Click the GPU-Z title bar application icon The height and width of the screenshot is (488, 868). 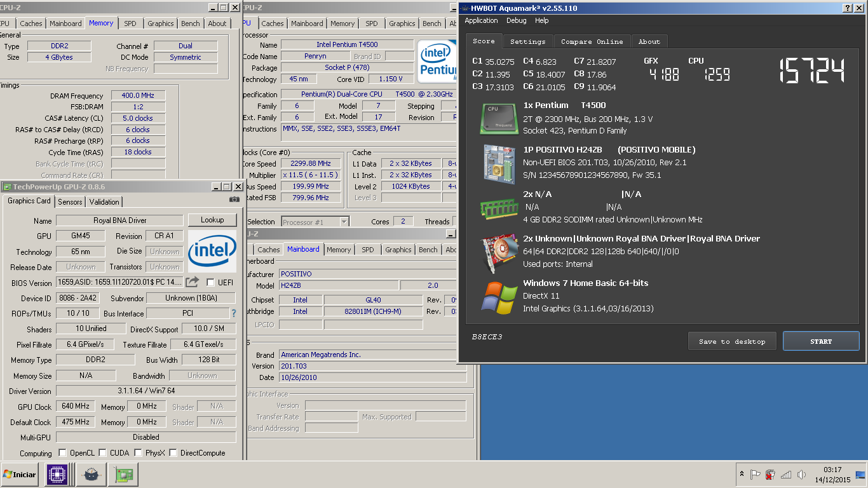(x=7, y=186)
